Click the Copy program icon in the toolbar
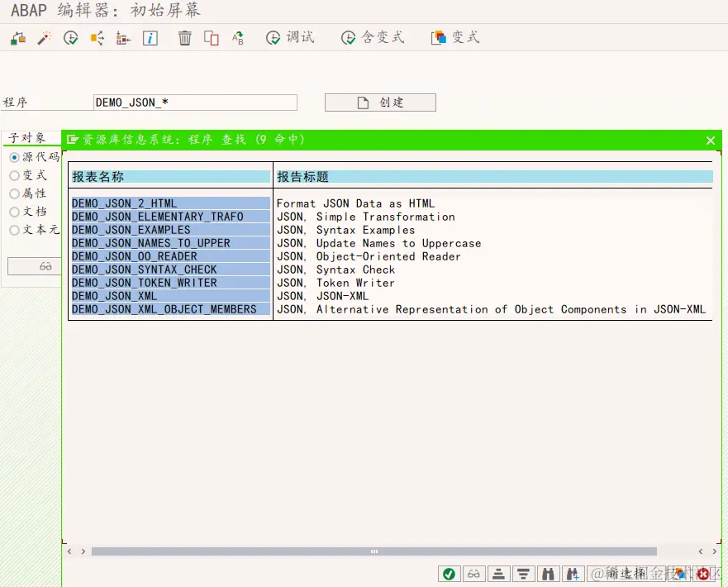 tap(212, 37)
